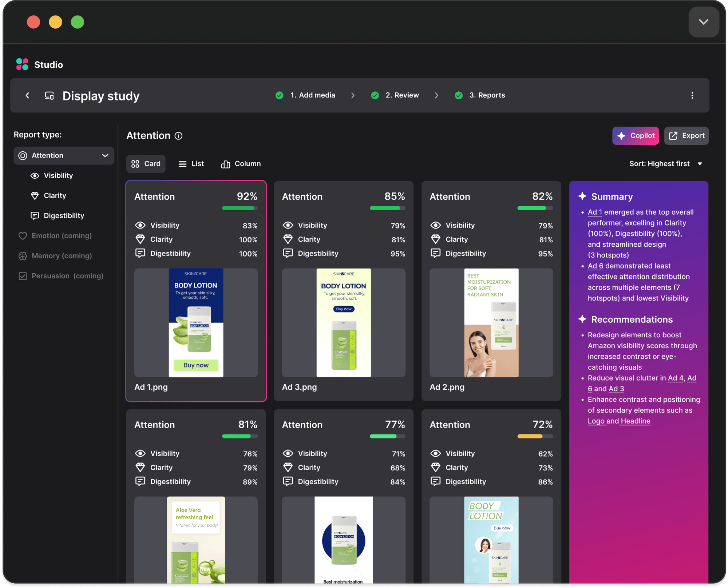Expand the window's top-right chevron button
This screenshot has height=588, width=728.
703,22
